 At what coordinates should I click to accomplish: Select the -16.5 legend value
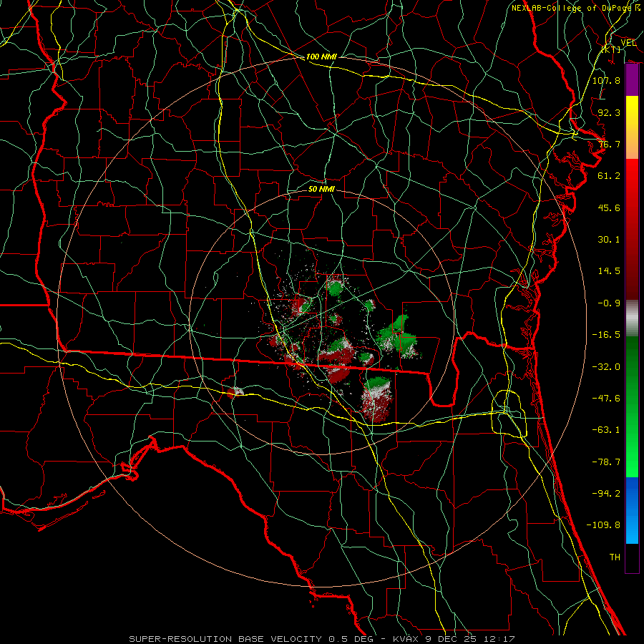click(x=606, y=335)
